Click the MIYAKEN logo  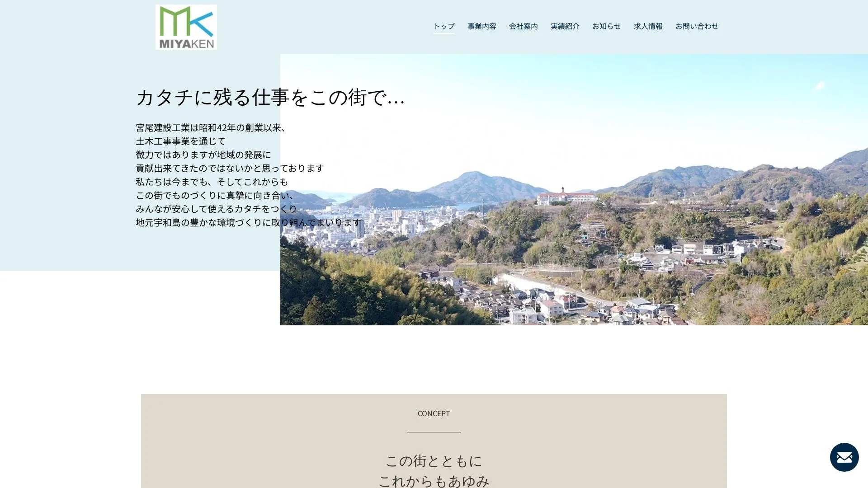point(186,27)
